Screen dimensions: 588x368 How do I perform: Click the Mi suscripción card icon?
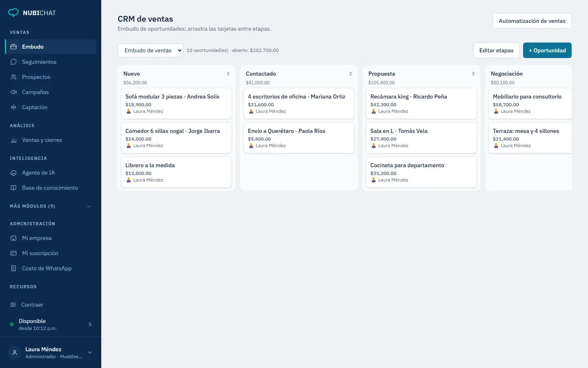point(13,253)
